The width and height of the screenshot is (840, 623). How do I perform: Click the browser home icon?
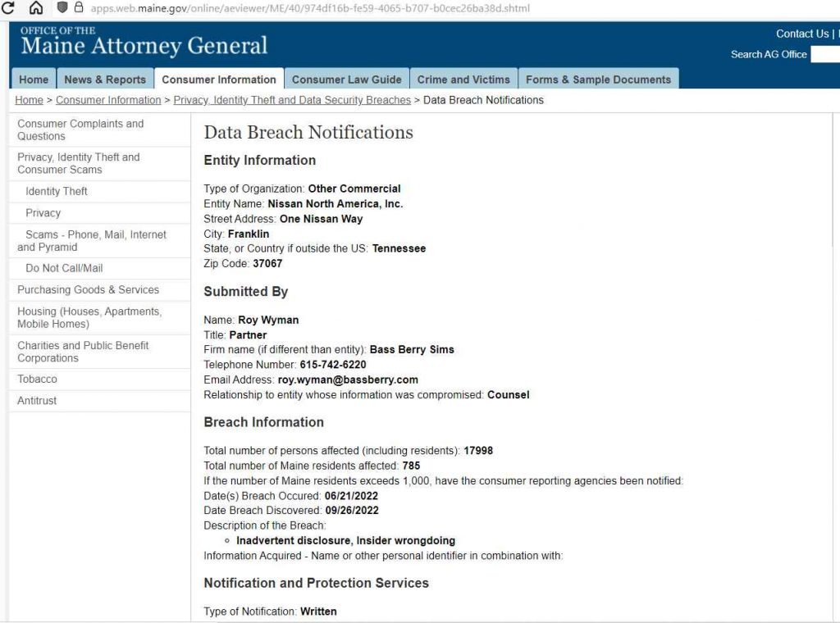(36, 7)
